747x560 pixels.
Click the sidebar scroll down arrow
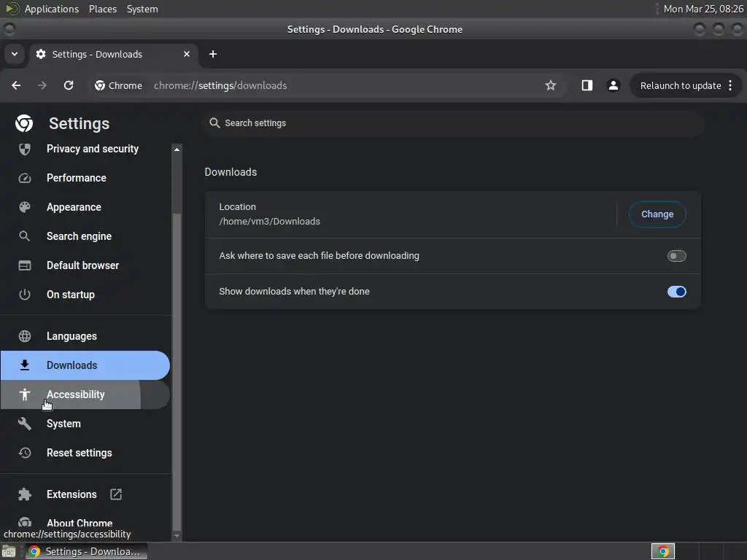[x=177, y=536]
